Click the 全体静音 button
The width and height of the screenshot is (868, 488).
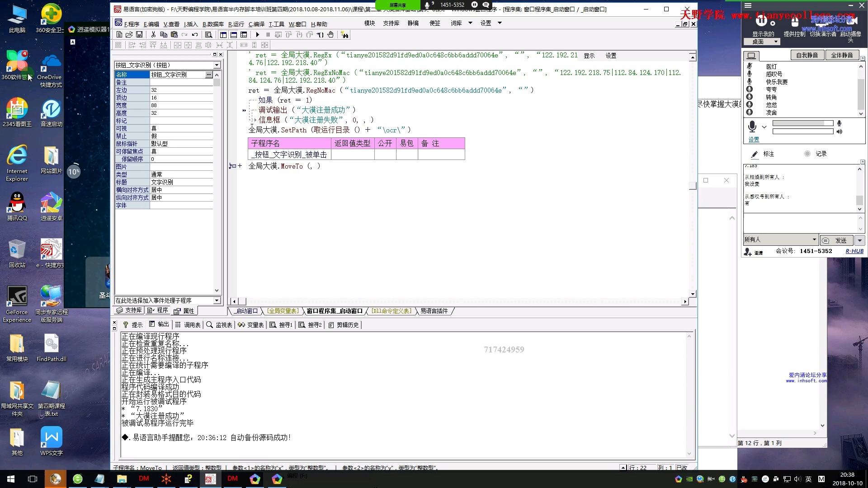[x=842, y=55]
